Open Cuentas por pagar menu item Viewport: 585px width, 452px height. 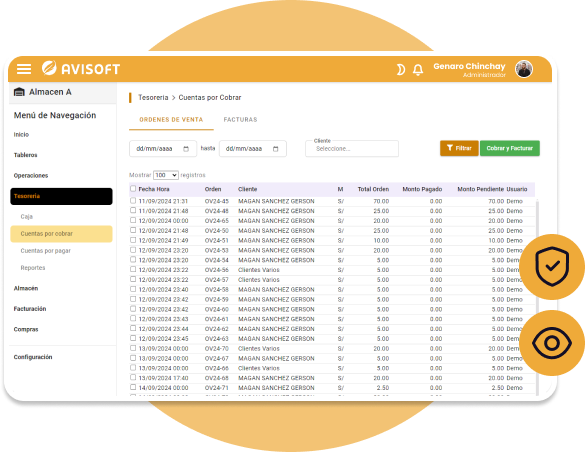pyautogui.click(x=46, y=251)
